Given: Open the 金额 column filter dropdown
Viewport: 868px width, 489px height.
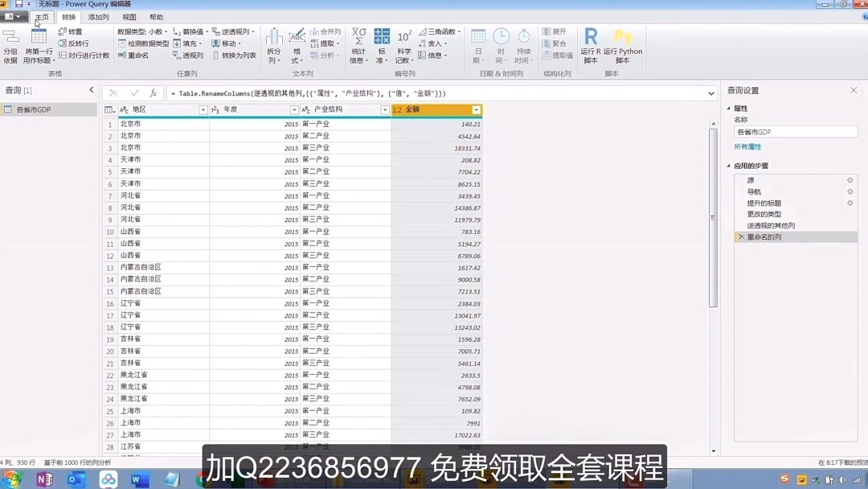Looking at the screenshot, I should [477, 109].
